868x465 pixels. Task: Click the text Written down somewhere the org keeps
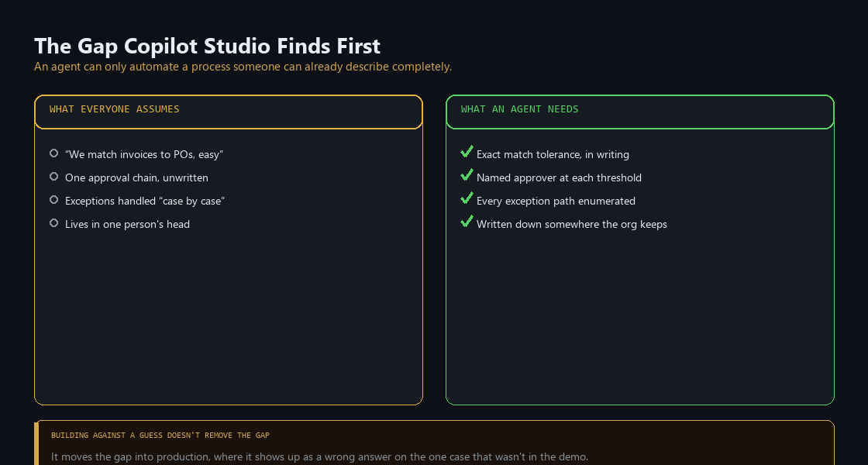[x=572, y=224]
